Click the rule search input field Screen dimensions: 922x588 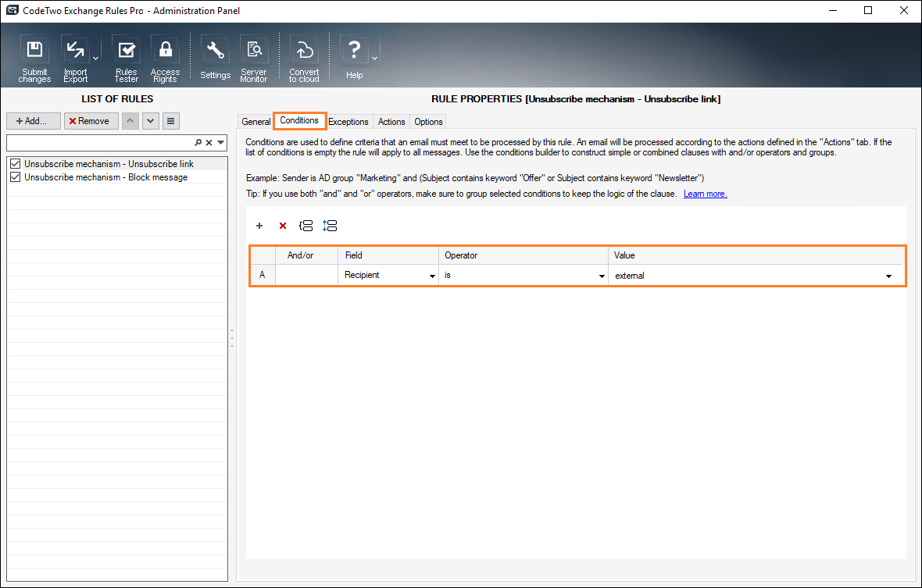[100, 143]
